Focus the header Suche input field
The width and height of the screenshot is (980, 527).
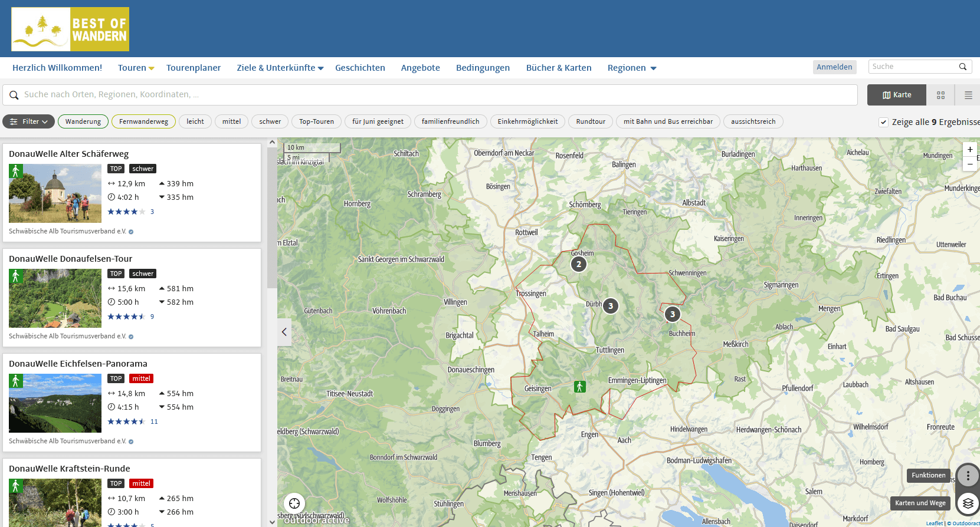click(x=913, y=67)
